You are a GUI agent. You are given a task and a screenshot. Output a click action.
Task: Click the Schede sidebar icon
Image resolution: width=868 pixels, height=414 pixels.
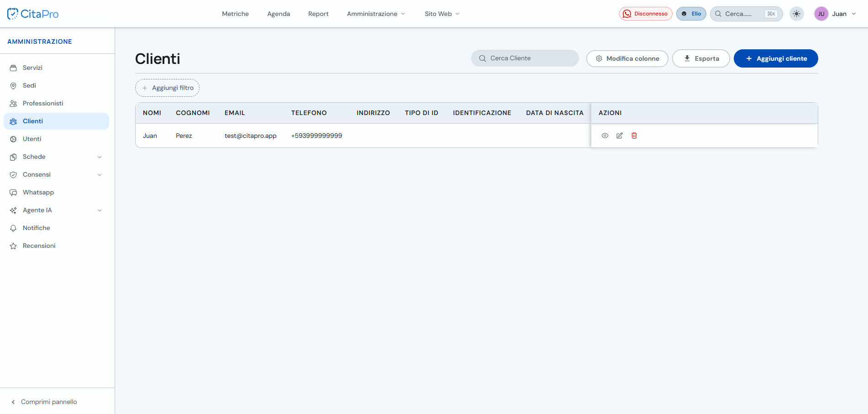pos(13,157)
